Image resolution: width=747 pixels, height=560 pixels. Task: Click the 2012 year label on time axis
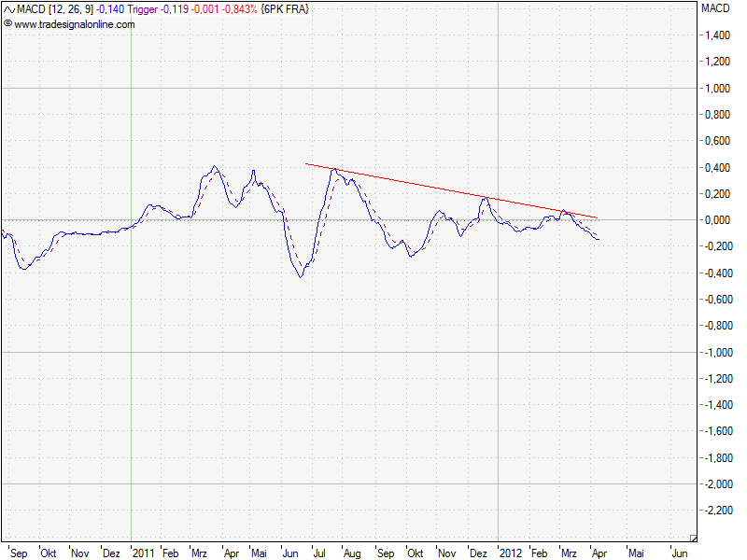pyautogui.click(x=510, y=553)
